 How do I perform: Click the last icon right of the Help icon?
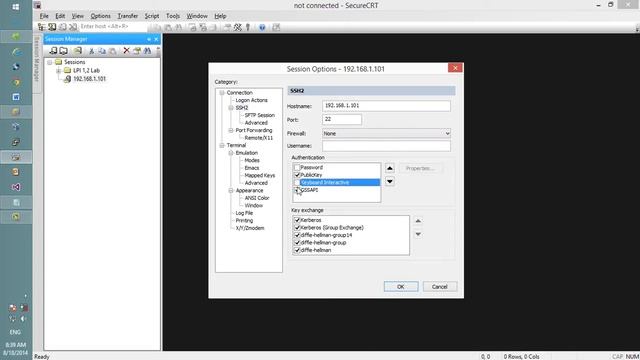click(276, 27)
